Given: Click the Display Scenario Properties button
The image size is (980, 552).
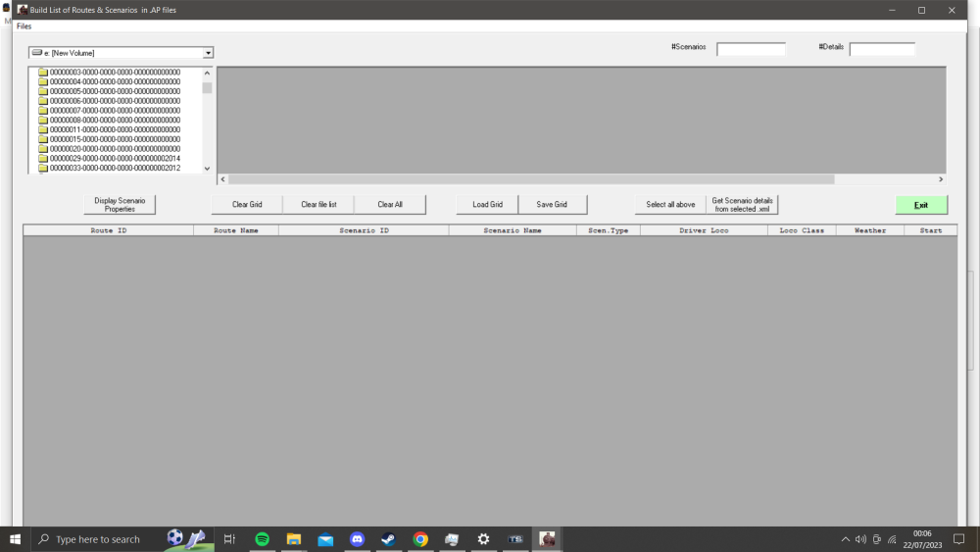Looking at the screenshot, I should (x=120, y=204).
